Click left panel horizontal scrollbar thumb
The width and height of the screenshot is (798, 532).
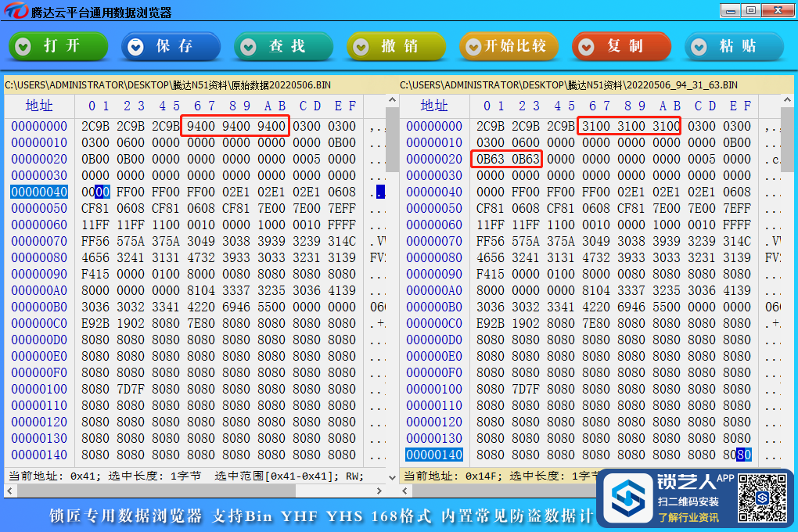tap(156, 491)
